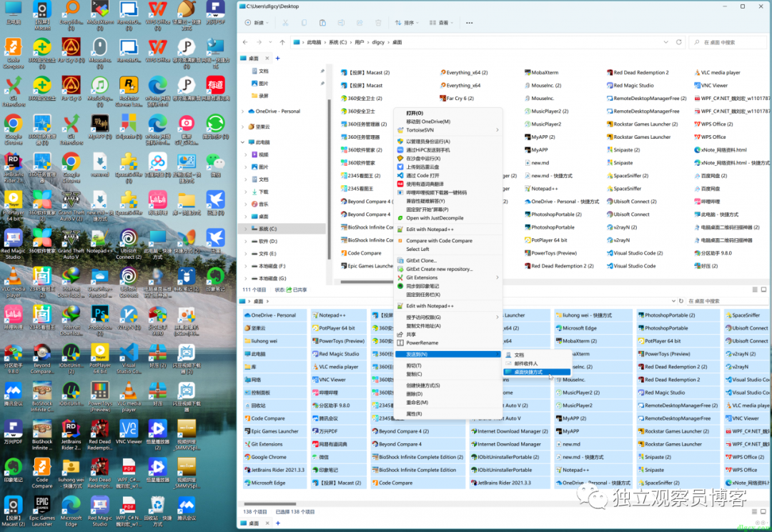Switch top pane to details view icon
Viewport: 772px width, 532px height.
[x=755, y=290]
